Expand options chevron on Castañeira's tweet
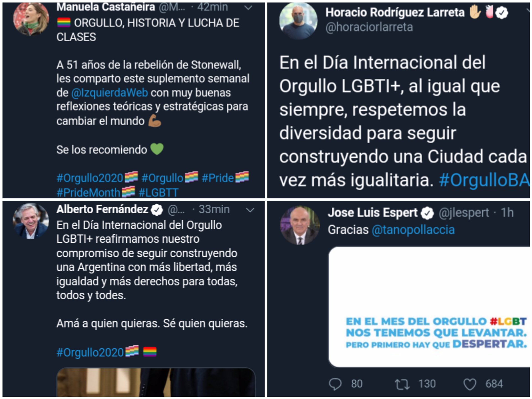Viewport: 532px width, 399px height. tap(249, 8)
